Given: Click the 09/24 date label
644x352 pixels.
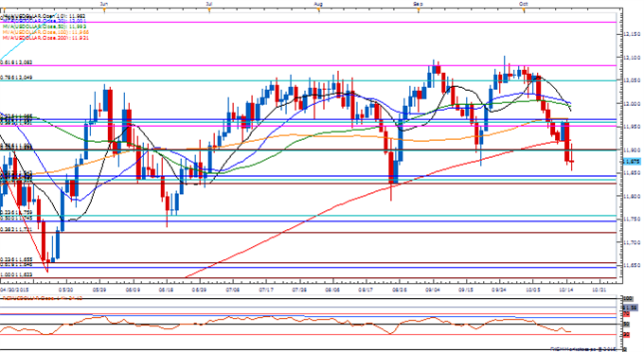Looking at the screenshot, I should point(499,290).
